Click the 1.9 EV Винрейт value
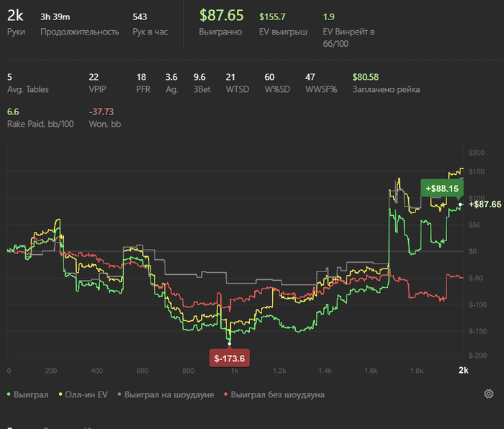 [x=328, y=17]
